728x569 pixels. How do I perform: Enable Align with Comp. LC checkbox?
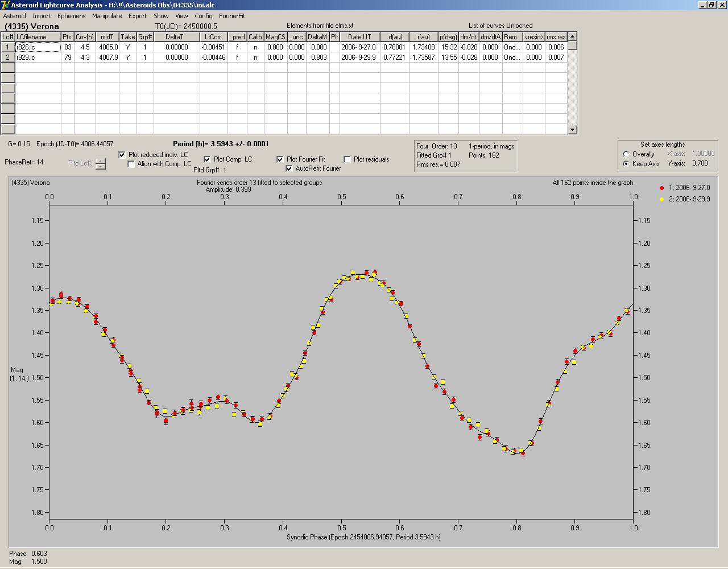coord(131,164)
